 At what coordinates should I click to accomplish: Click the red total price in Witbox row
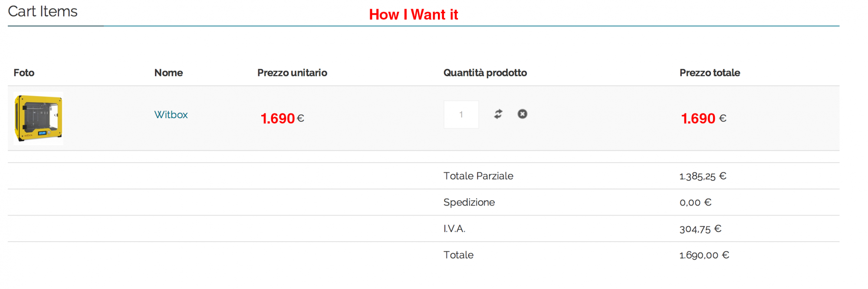[x=703, y=118]
